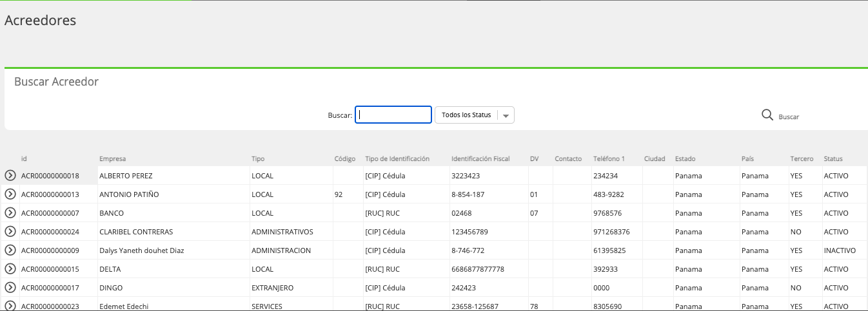Screen dimensions: 868x311
Task: Click the ANTONIO PATIÑO company cell
Action: (173, 194)
